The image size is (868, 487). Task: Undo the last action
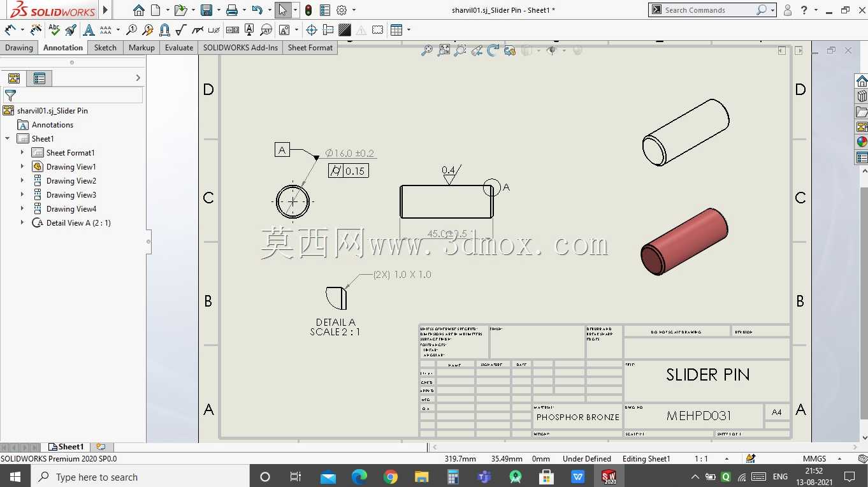point(257,10)
